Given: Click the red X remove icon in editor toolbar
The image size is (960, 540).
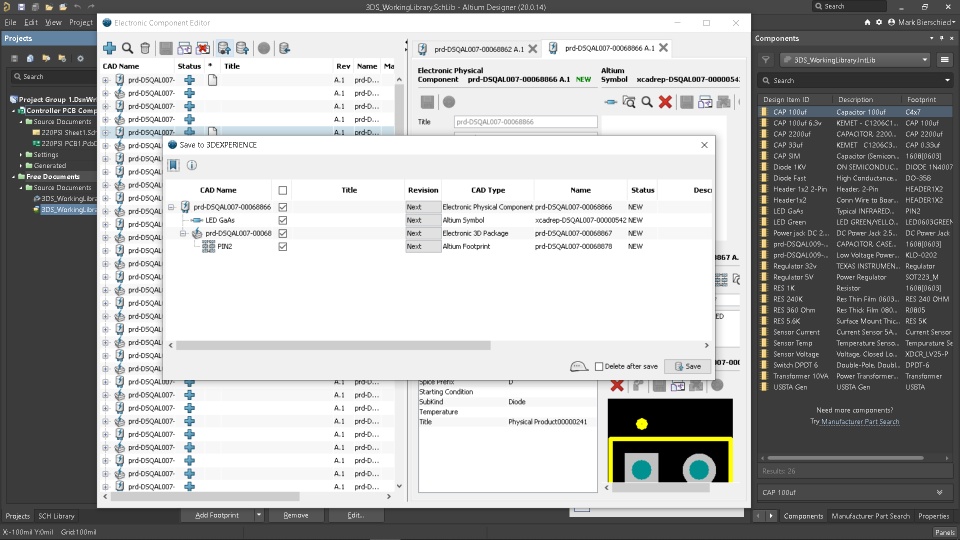Looking at the screenshot, I should [x=203, y=48].
